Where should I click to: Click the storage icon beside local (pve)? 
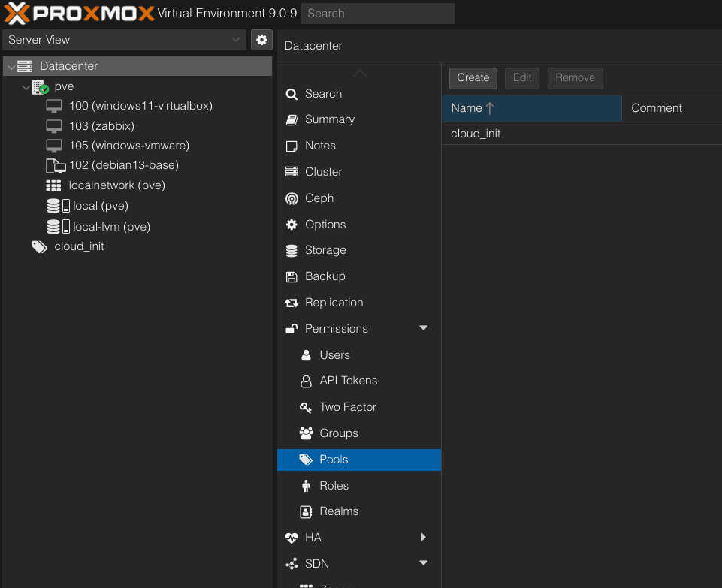pos(58,206)
